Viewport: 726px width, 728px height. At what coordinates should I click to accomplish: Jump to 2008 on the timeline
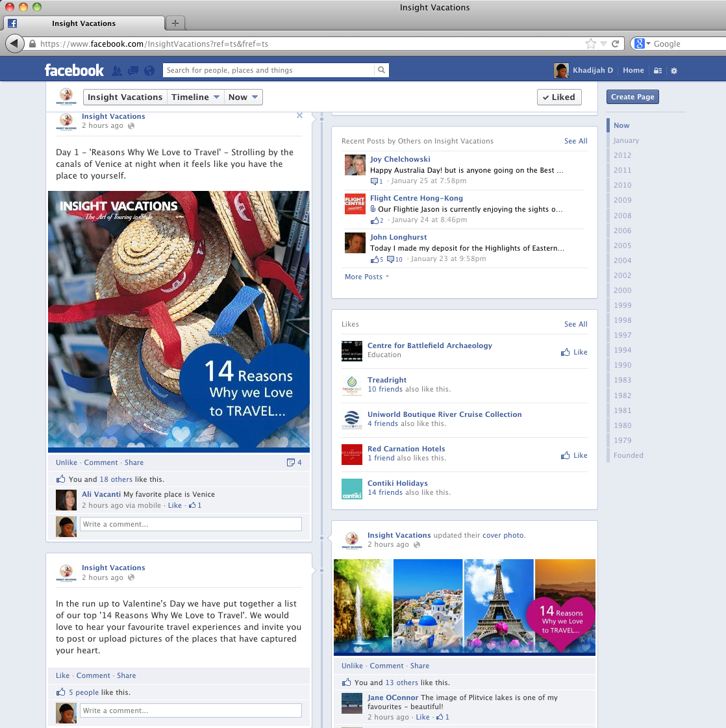622,216
